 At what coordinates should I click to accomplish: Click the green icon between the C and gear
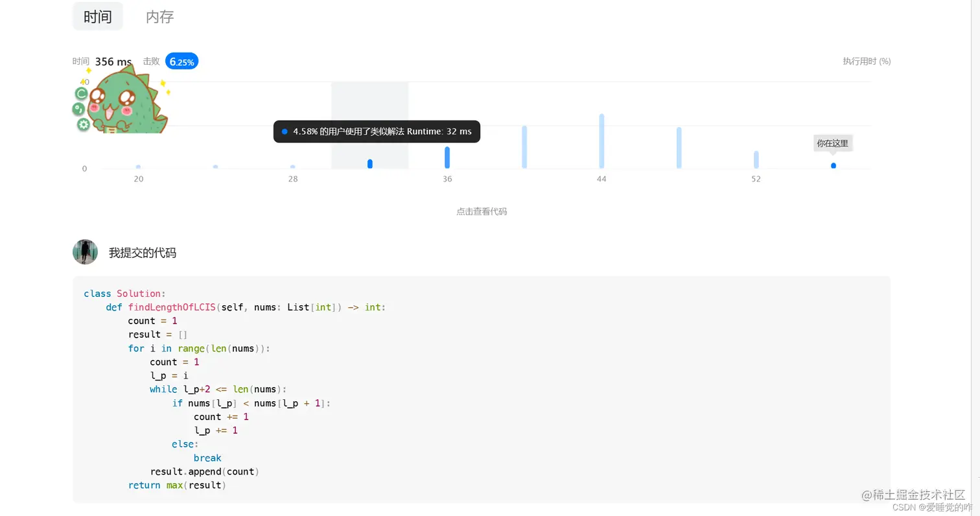(x=78, y=109)
